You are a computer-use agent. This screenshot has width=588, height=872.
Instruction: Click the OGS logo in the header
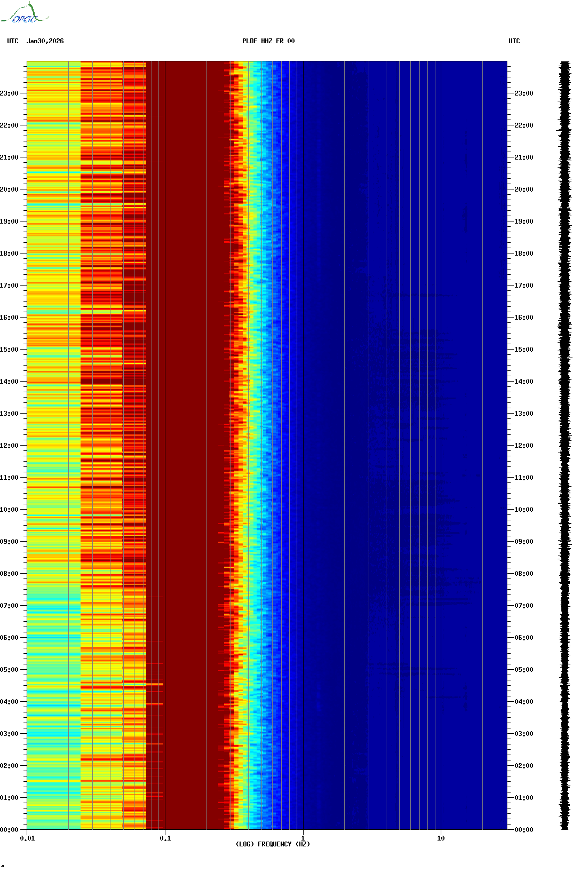point(24,14)
